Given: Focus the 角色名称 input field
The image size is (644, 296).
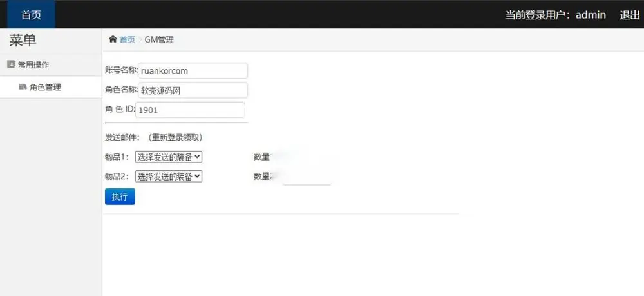Looking at the screenshot, I should [x=193, y=90].
